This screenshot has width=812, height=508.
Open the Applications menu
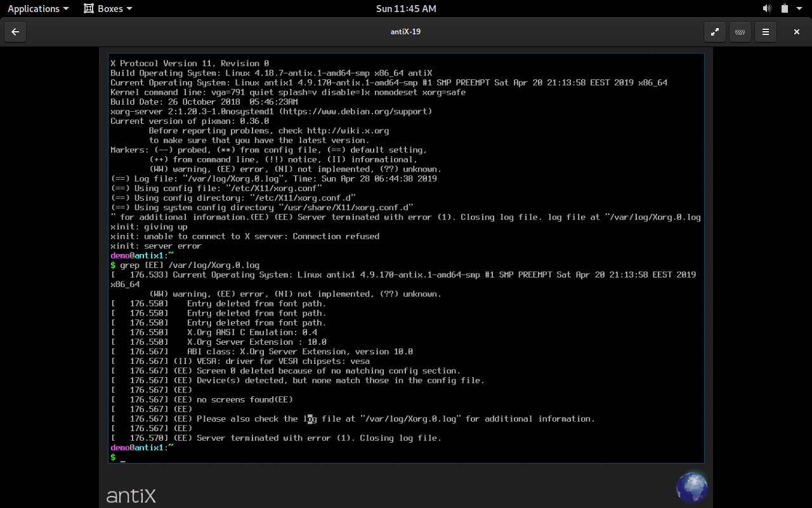(x=38, y=9)
